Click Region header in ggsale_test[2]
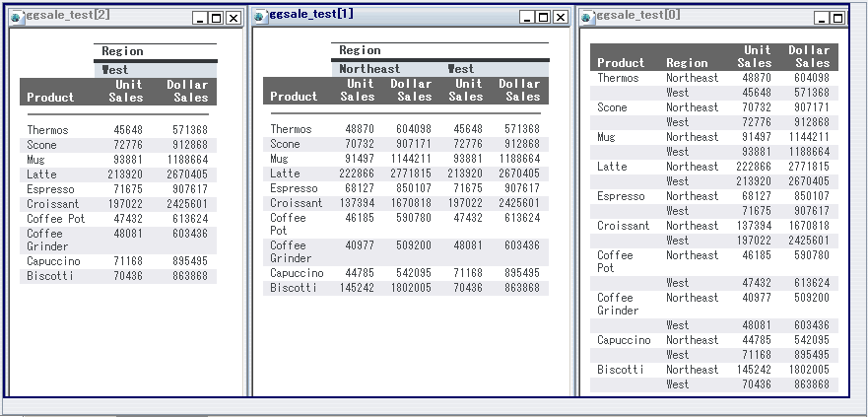 click(x=122, y=51)
